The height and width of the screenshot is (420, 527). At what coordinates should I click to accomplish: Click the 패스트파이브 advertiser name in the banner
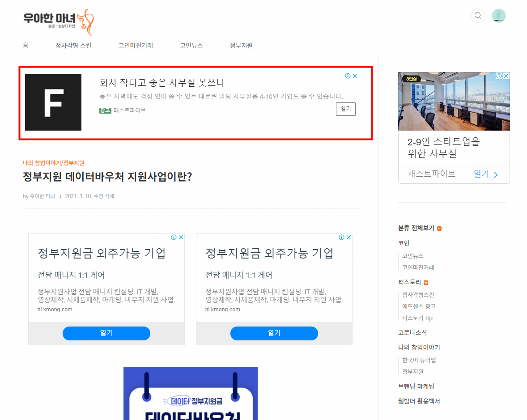130,110
